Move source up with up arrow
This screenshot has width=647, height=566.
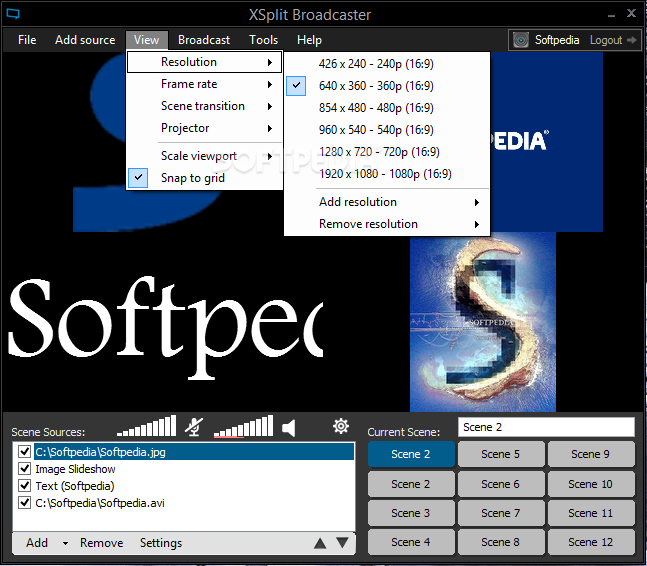320,543
